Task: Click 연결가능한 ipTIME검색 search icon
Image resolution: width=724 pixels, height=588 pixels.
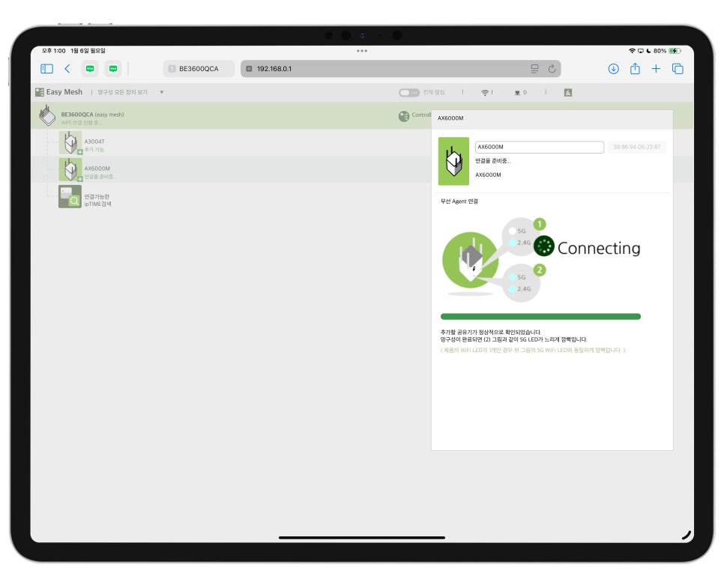Action: [x=70, y=196]
